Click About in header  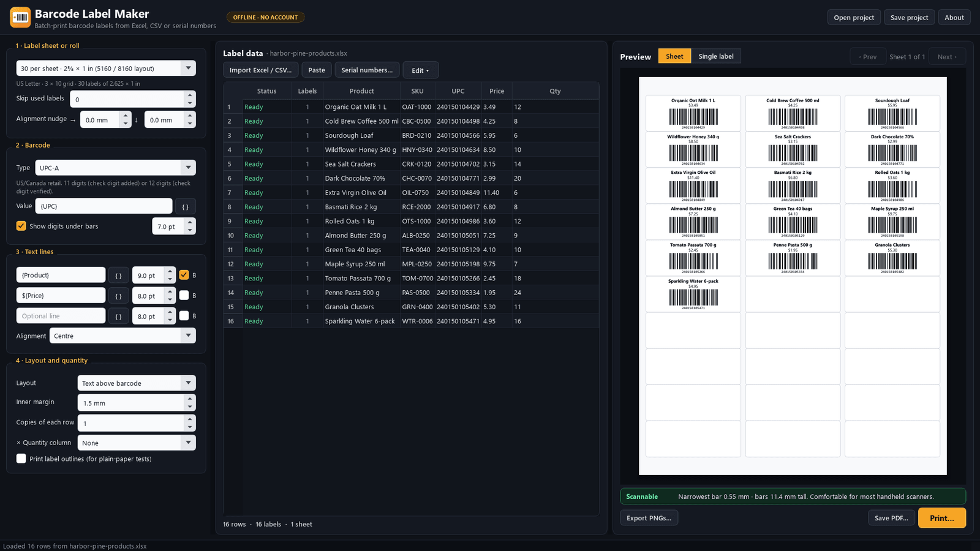click(x=954, y=17)
